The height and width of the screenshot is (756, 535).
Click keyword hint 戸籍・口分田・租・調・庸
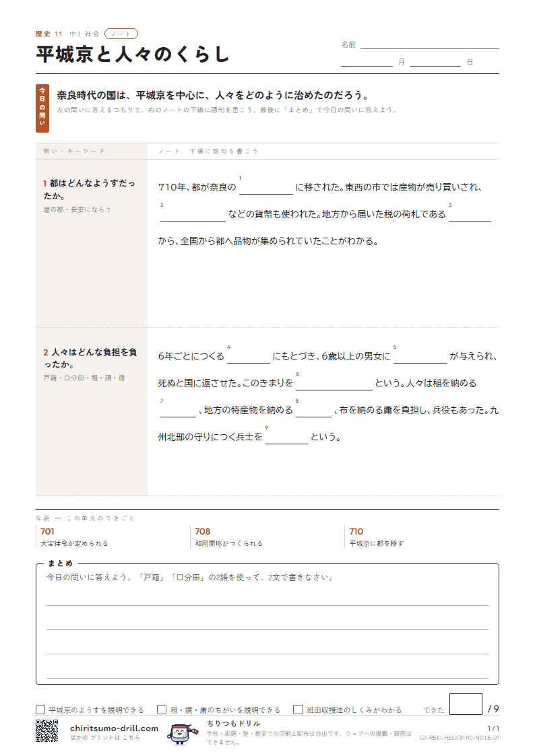[x=84, y=378]
